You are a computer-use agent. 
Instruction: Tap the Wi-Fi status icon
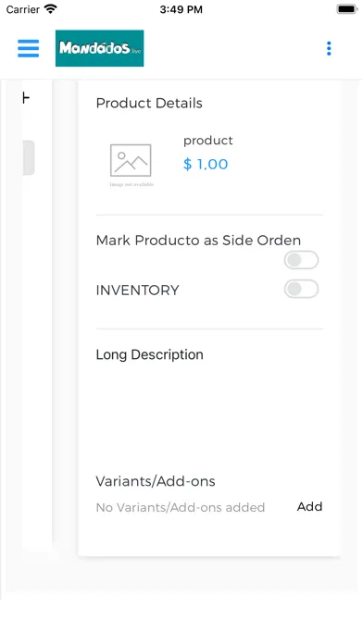(x=51, y=9)
